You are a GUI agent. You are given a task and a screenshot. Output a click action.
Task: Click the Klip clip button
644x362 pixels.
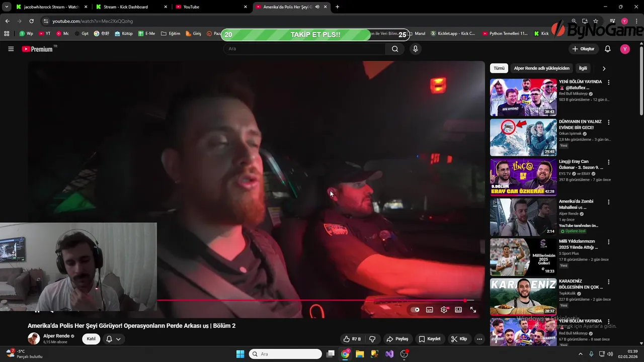coord(459,339)
